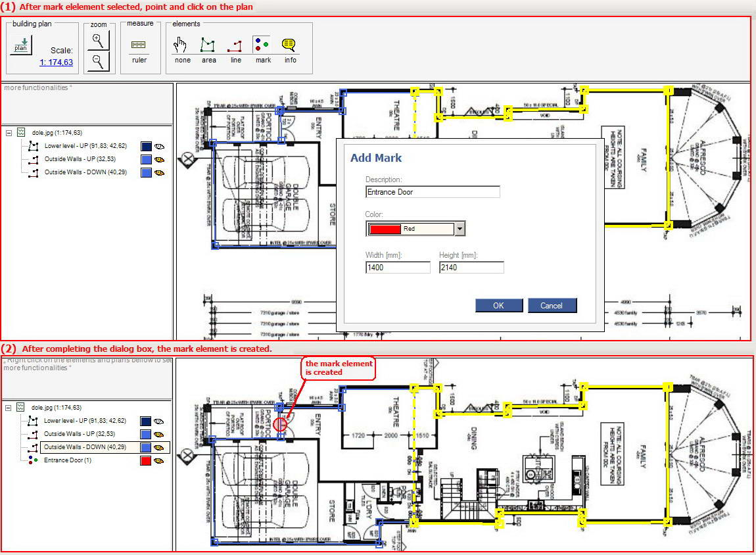This screenshot has width=756, height=555.
Task: Click the OK button in Add Mark
Action: point(499,305)
